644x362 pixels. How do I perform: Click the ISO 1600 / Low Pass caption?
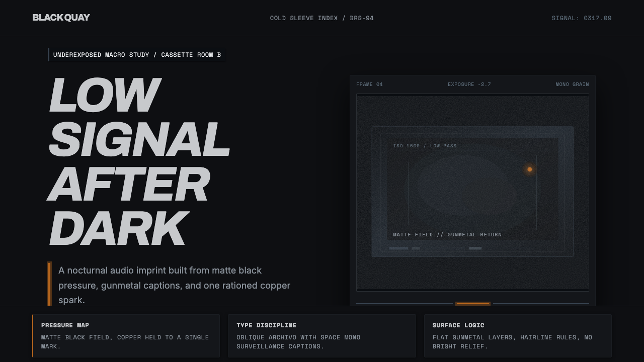(425, 146)
